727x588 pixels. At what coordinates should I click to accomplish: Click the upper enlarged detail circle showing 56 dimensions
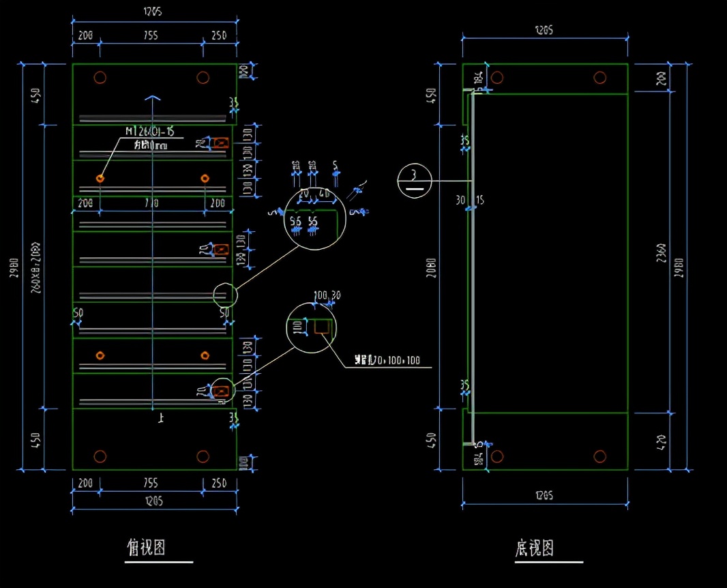pyautogui.click(x=315, y=219)
